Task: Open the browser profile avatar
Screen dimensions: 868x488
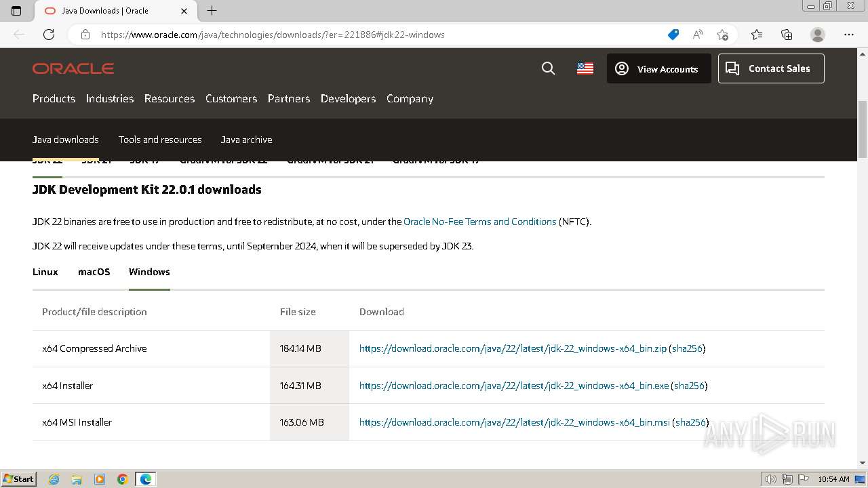Action: point(818,35)
